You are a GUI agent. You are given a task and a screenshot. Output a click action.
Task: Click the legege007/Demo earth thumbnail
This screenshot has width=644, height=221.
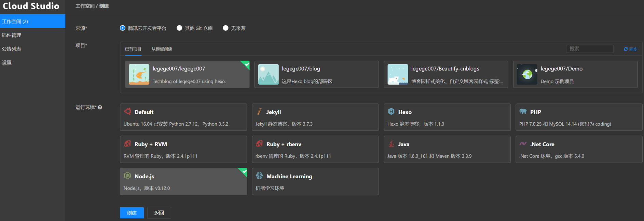527,74
